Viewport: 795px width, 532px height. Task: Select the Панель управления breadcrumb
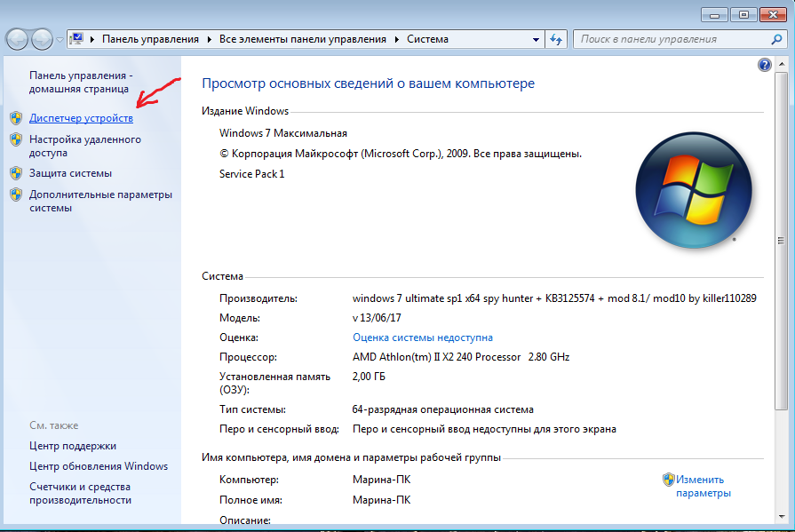(x=150, y=39)
